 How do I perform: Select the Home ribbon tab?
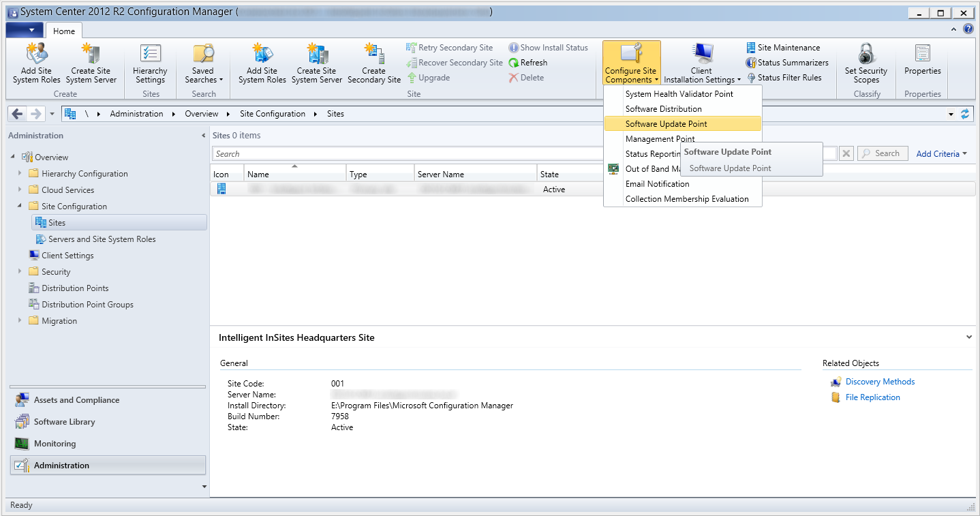pos(64,31)
